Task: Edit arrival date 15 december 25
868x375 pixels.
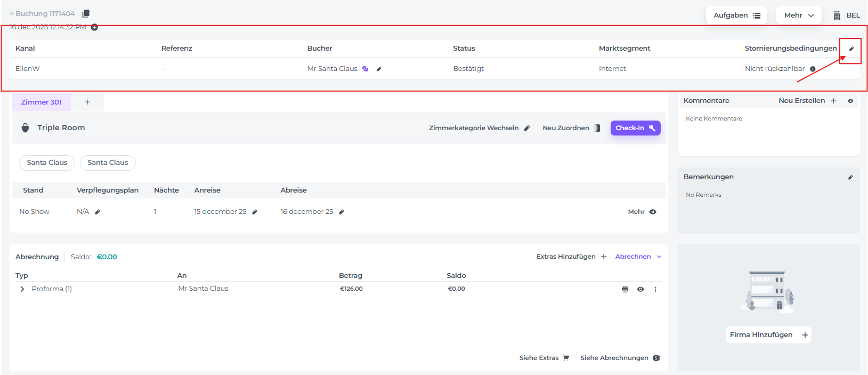Action: tap(255, 212)
